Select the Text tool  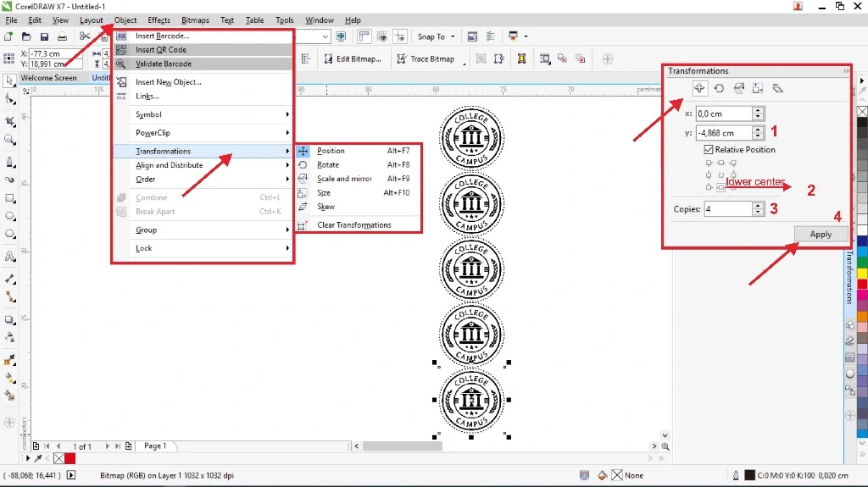point(9,257)
